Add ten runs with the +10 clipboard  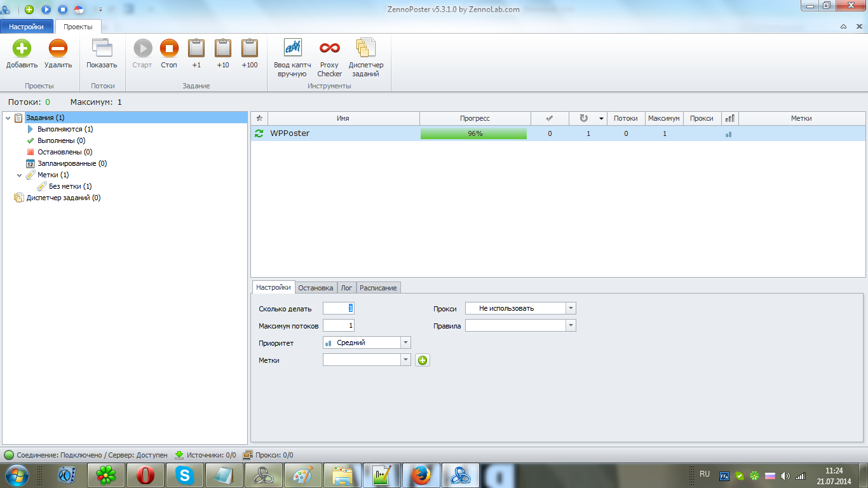coord(223,55)
